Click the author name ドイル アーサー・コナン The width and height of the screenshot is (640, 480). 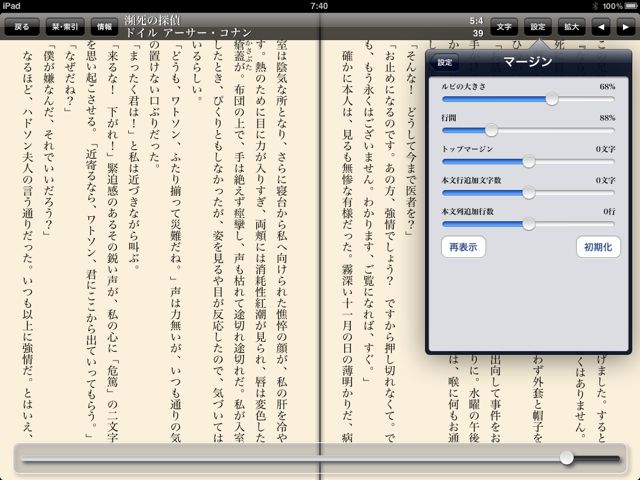click(x=188, y=33)
